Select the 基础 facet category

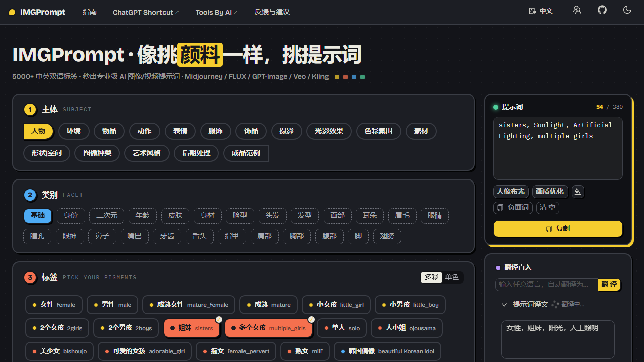pos(38,215)
